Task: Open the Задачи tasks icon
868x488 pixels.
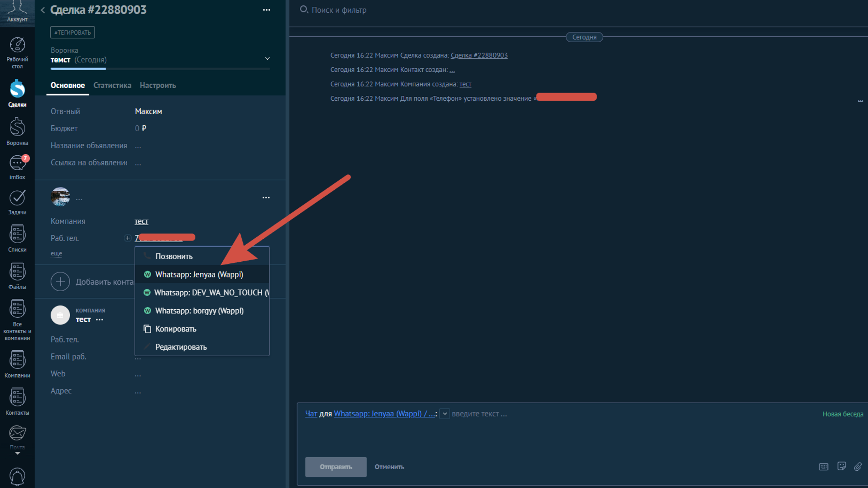Action: coord(17,202)
